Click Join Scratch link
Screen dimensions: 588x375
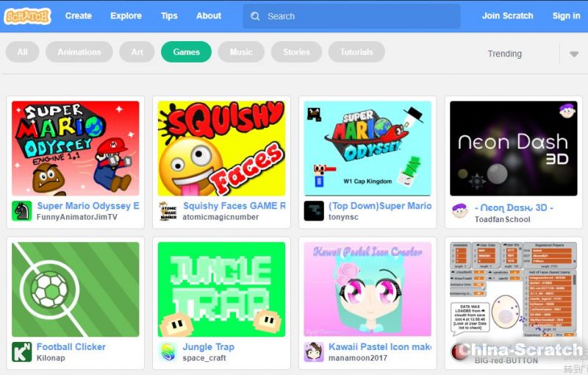pyautogui.click(x=507, y=15)
